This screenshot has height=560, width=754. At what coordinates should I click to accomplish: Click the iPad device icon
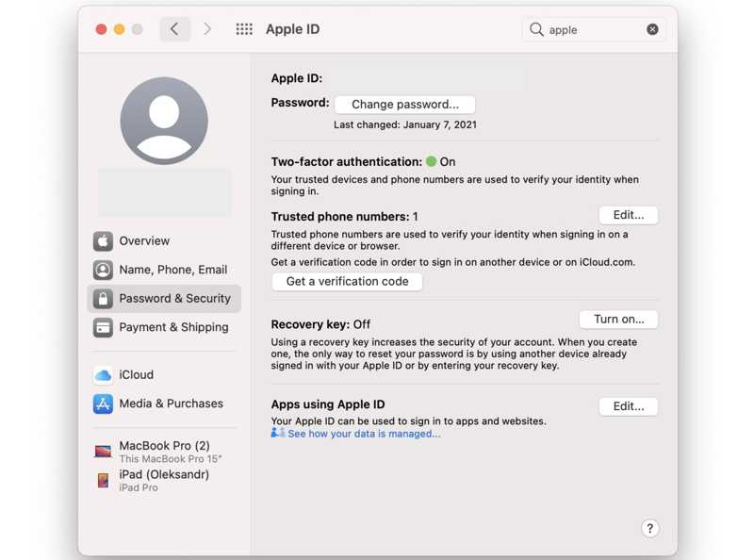103,480
